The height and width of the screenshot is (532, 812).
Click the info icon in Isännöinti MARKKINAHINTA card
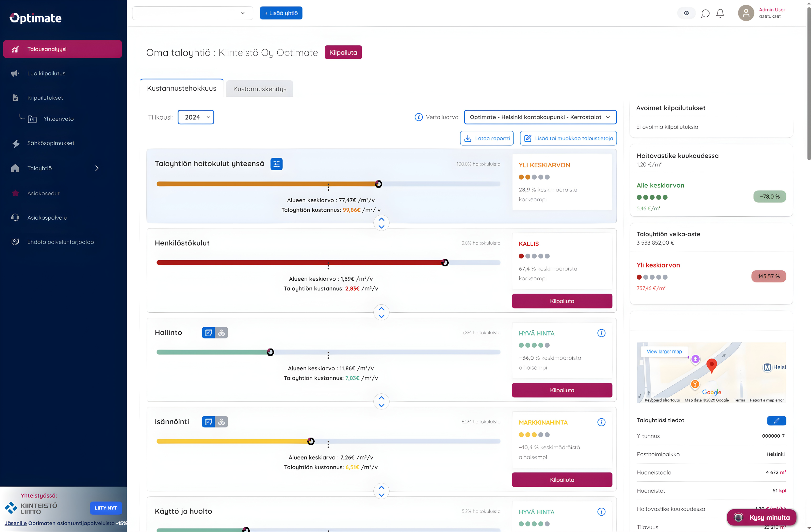click(x=601, y=422)
